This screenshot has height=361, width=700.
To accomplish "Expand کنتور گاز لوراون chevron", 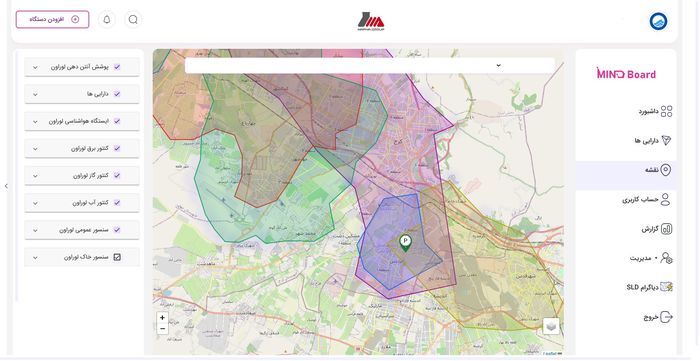I will (35, 176).
